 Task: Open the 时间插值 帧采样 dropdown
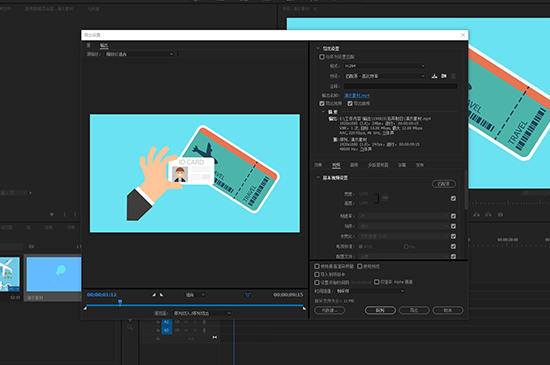[x=370, y=291]
